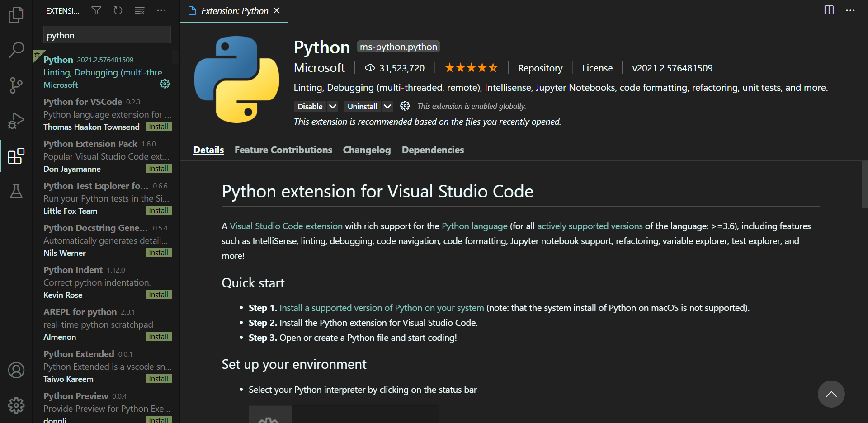Open the Repository link

pyautogui.click(x=540, y=68)
